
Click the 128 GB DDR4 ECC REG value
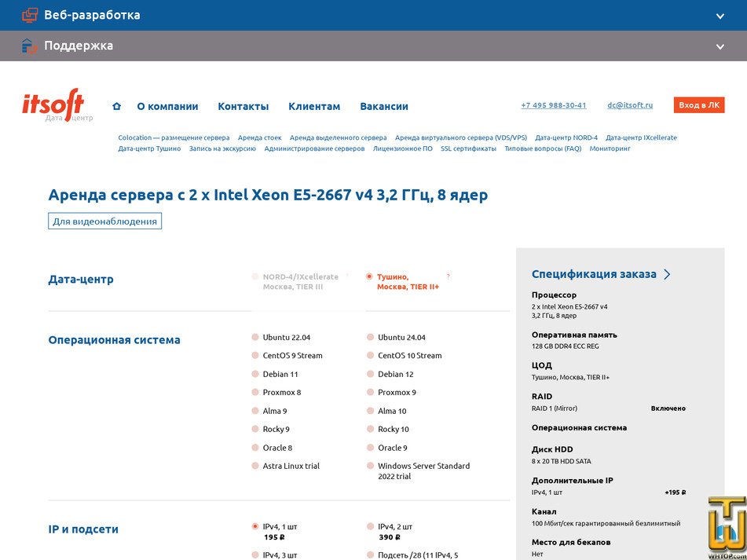pyautogui.click(x=566, y=346)
